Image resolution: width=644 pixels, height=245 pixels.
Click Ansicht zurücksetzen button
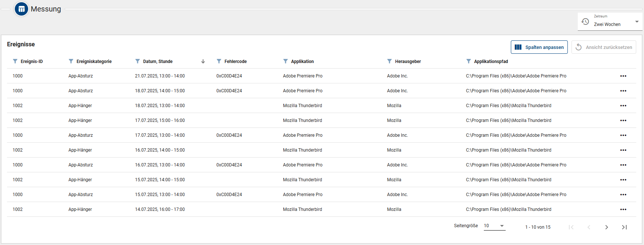coord(604,47)
